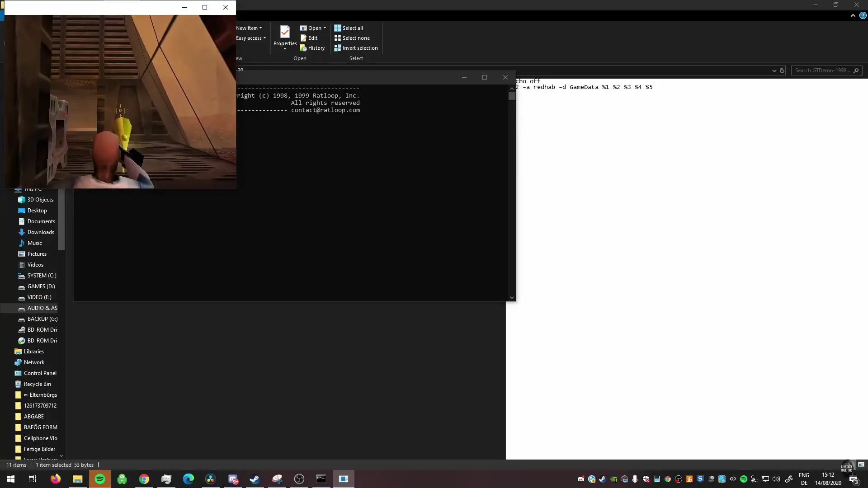Expand the New item dropdown
This screenshot has height=488, width=868.
pos(260,28)
